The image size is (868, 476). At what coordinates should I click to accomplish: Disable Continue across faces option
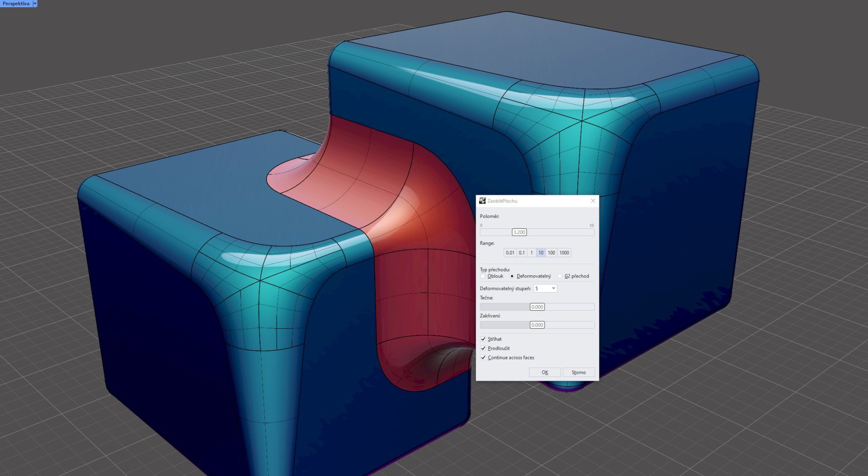pos(483,358)
